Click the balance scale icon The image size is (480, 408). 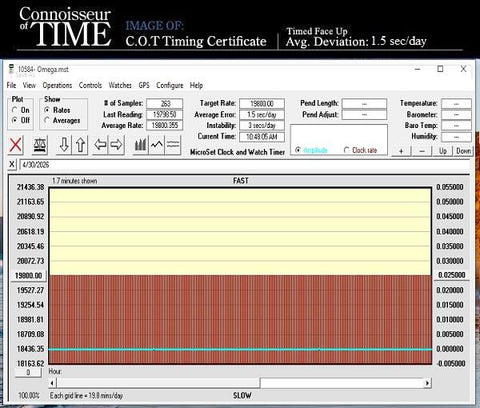coord(40,145)
